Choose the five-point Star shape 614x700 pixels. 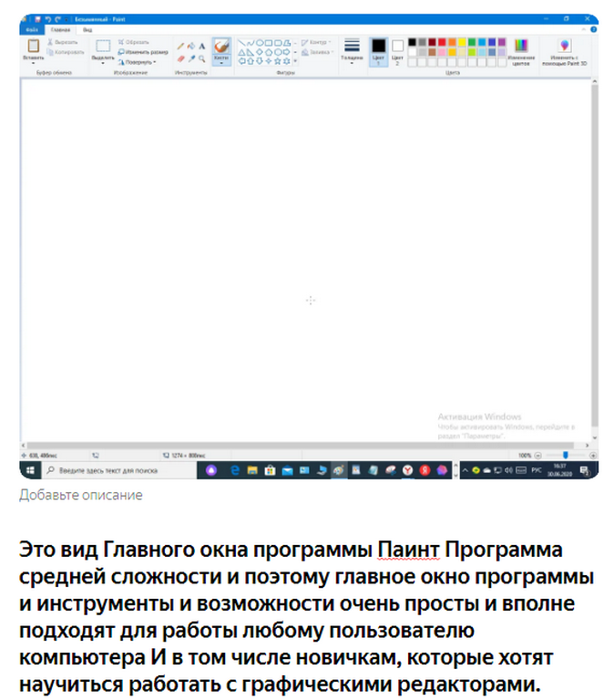click(278, 61)
